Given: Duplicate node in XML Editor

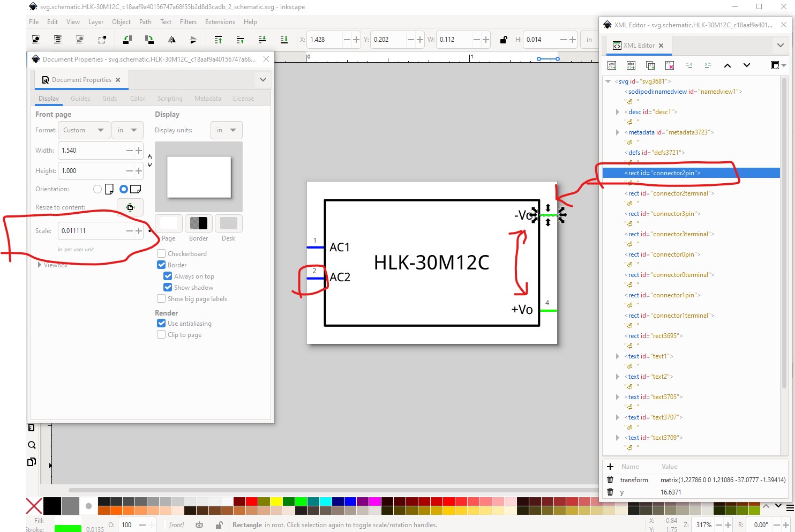Looking at the screenshot, I should (650, 65).
